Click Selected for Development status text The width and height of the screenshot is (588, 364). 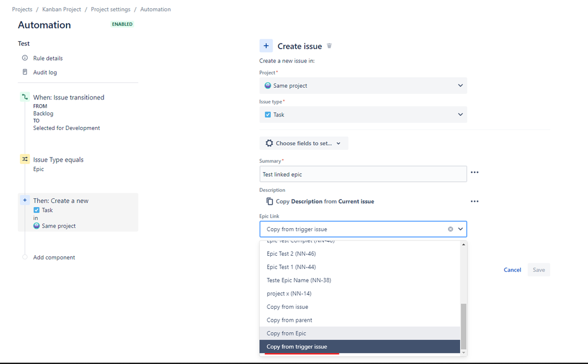coord(67,128)
